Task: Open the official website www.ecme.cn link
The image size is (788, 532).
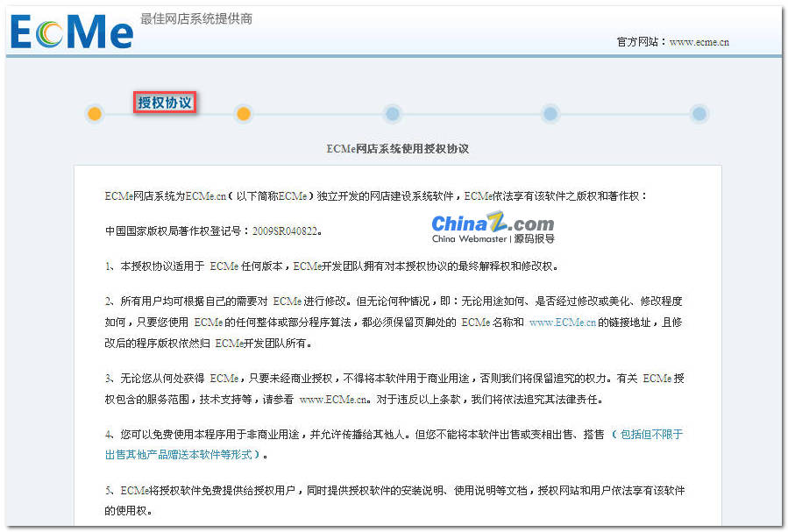Action: pyautogui.click(x=699, y=42)
